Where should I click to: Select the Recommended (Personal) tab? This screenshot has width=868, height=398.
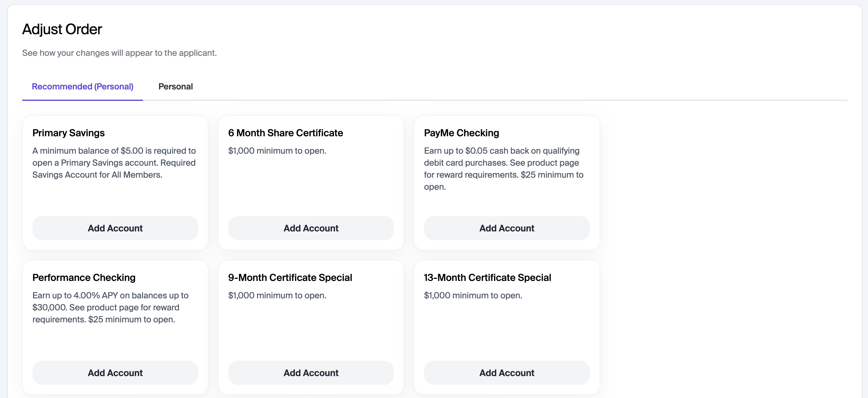tap(83, 86)
